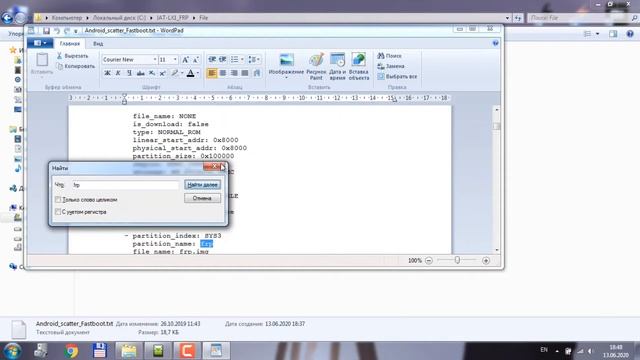Switch to the Главная ribbon tab

[69, 43]
